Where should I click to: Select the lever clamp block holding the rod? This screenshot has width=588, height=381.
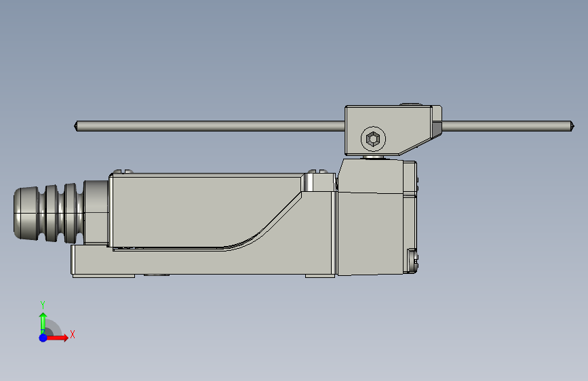click(393, 130)
